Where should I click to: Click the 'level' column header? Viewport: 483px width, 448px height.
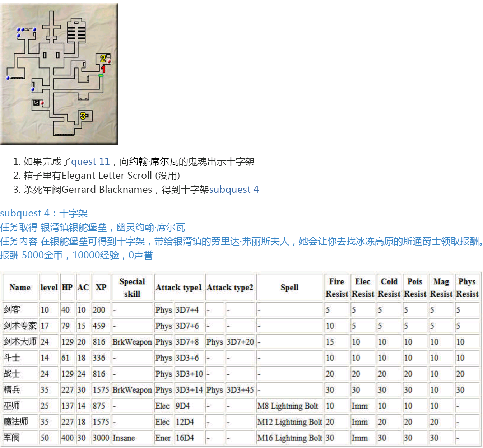[49, 288]
